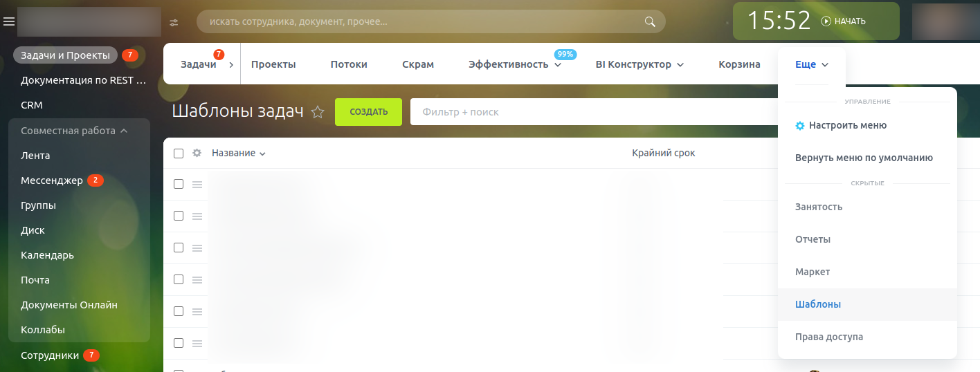
Task: Click the 15:52 clock display
Action: 779,21
